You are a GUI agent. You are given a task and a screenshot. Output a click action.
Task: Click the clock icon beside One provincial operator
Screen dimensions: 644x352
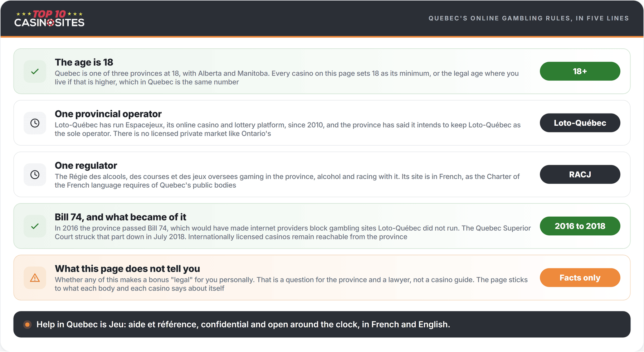point(35,123)
